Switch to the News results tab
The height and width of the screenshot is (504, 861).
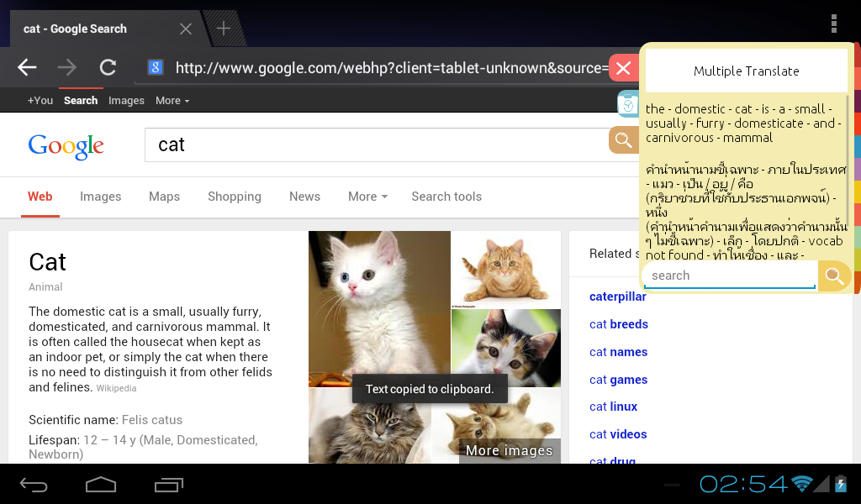[304, 197]
